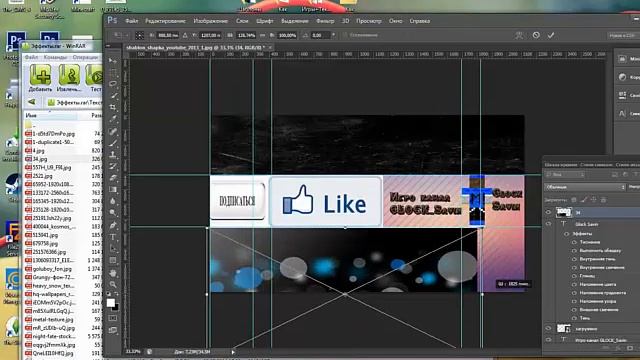640x360 pixels.
Task: Select the Игро канал GLOCK_Savin text layer
Action: tap(600, 340)
